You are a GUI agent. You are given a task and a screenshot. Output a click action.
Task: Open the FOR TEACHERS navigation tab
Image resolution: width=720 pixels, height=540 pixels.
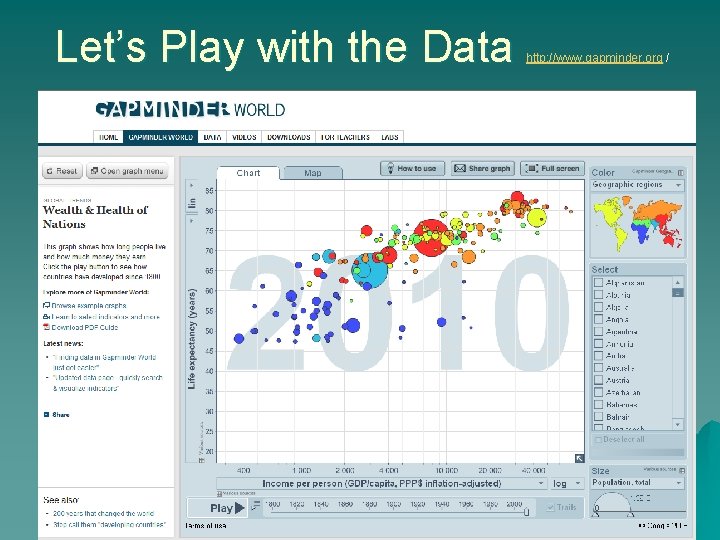tap(345, 137)
